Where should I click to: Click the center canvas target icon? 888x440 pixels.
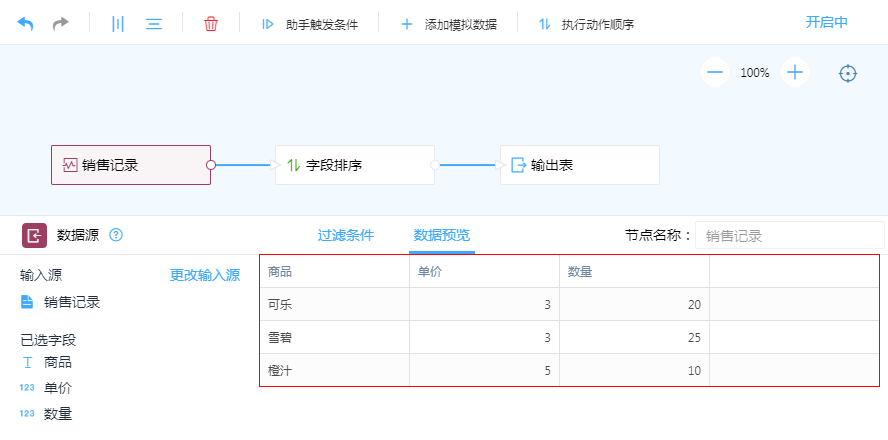pyautogui.click(x=848, y=73)
